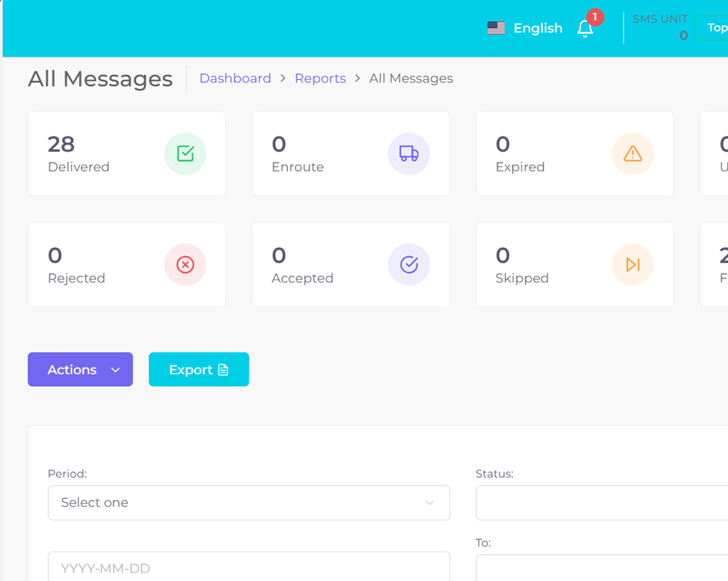728x581 pixels.
Task: Click the To date field
Action: click(x=601, y=567)
